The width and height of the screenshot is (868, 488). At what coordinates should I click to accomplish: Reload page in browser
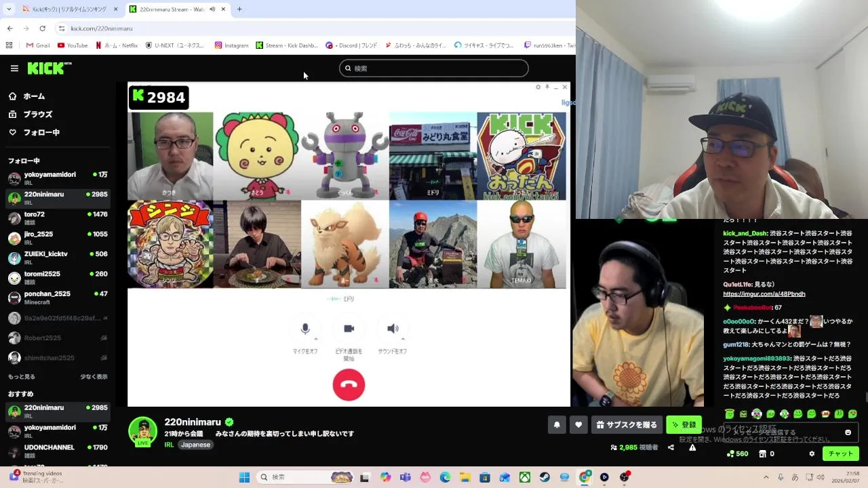coord(42,28)
